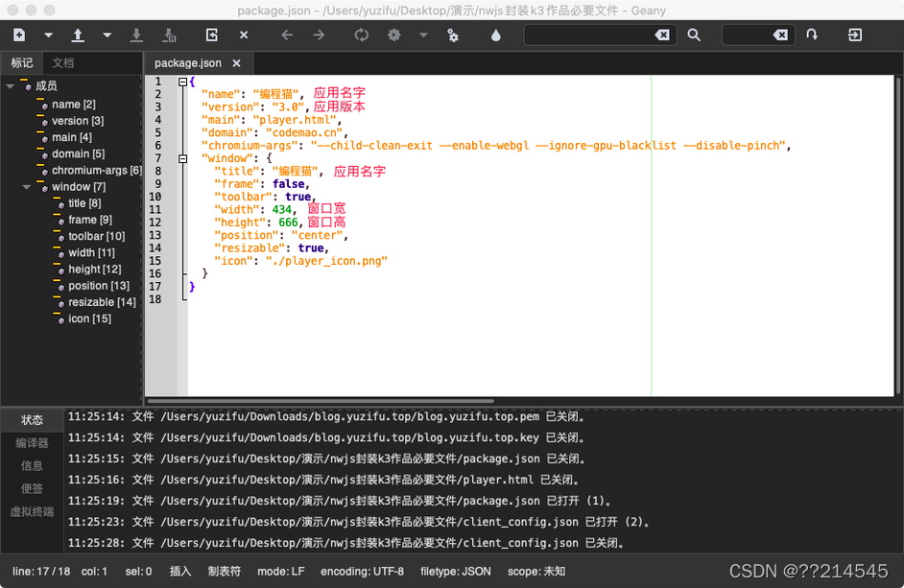This screenshot has width=904, height=588.
Task: Fold the root brace on line 1
Action: coord(182,82)
